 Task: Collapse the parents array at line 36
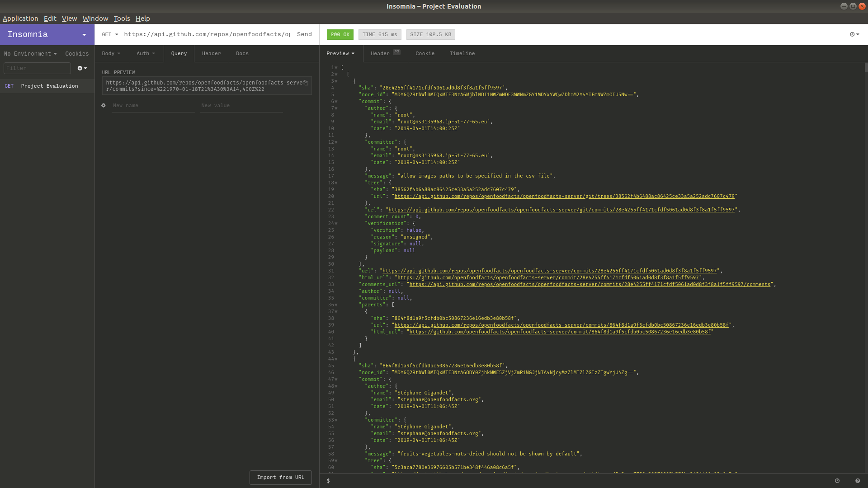tap(336, 305)
